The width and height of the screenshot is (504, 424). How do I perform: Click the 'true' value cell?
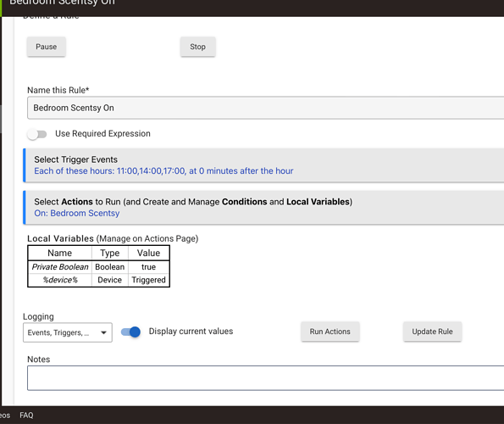click(x=149, y=267)
